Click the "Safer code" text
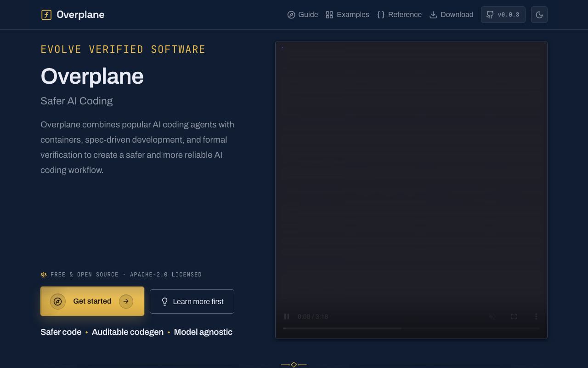The width and height of the screenshot is (588, 368). tap(61, 332)
